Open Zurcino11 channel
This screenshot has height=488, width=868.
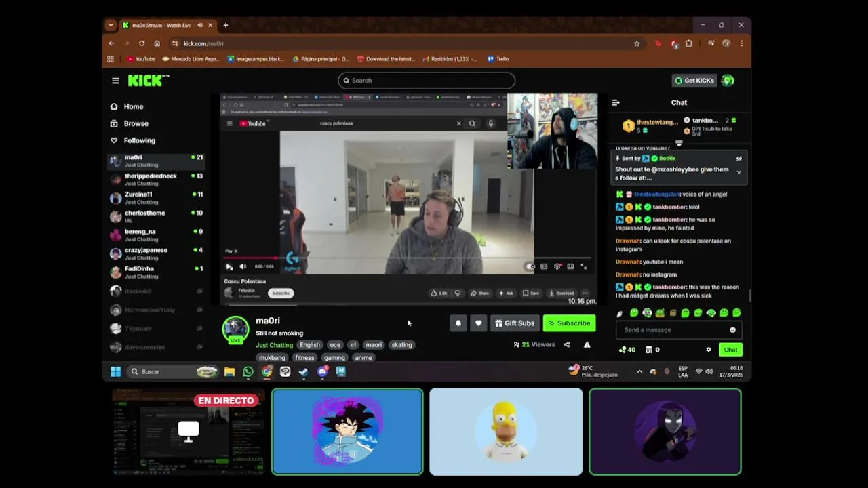coord(156,198)
